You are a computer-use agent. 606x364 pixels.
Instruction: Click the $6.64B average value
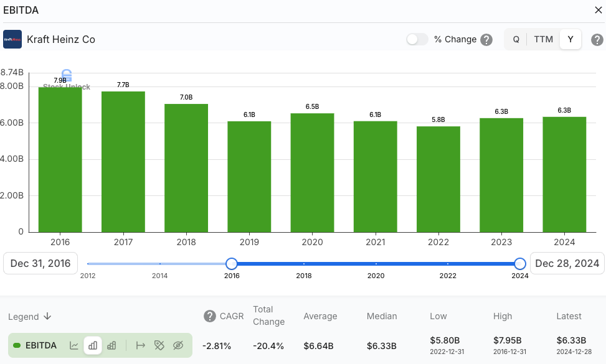click(318, 346)
